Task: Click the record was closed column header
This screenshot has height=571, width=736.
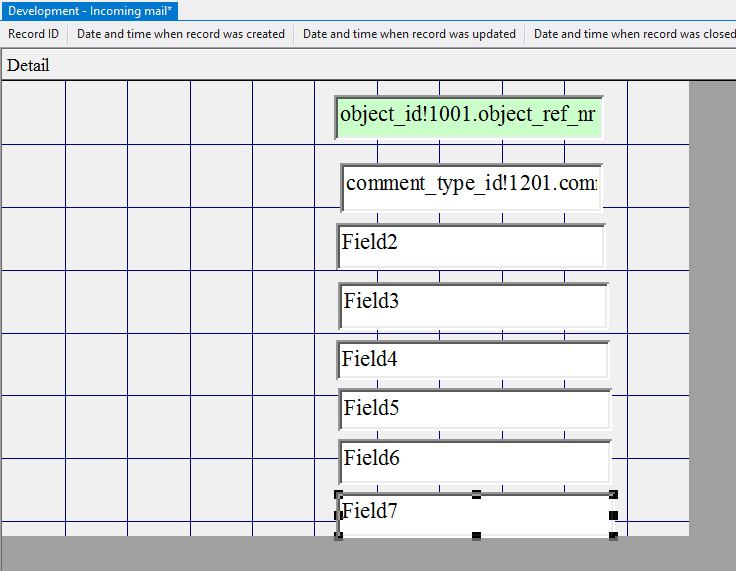Action: (634, 34)
